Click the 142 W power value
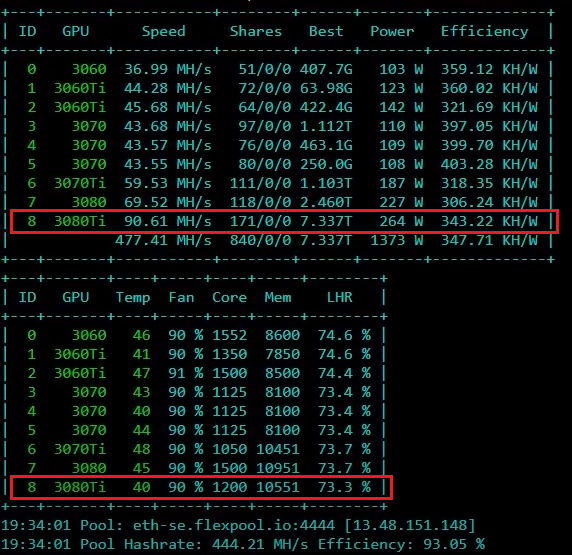Viewport: 572px width, 555px height. (401, 107)
